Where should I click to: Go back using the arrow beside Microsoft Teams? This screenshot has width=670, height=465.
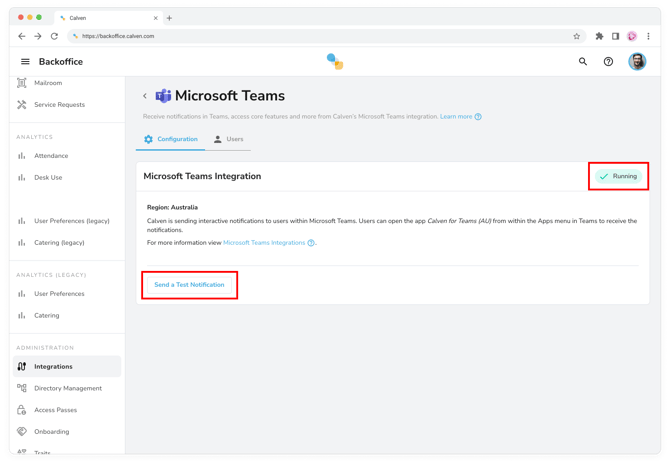[x=145, y=97]
